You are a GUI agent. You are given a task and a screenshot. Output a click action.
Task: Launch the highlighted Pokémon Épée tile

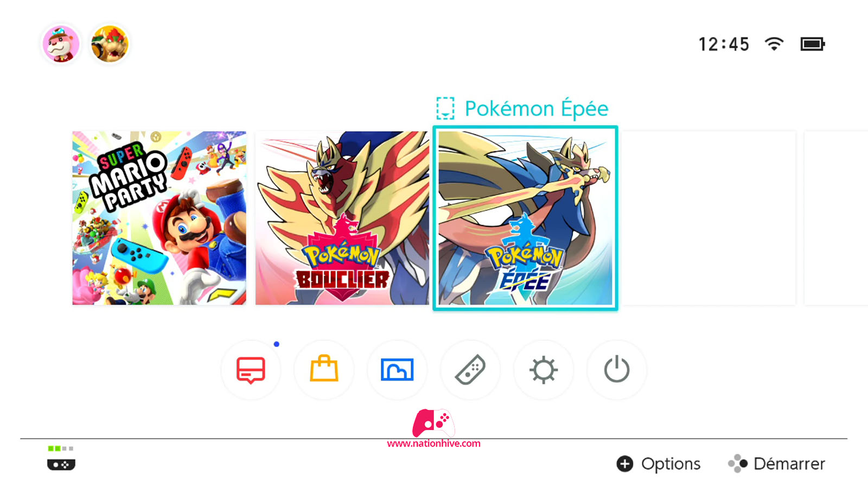(x=525, y=218)
